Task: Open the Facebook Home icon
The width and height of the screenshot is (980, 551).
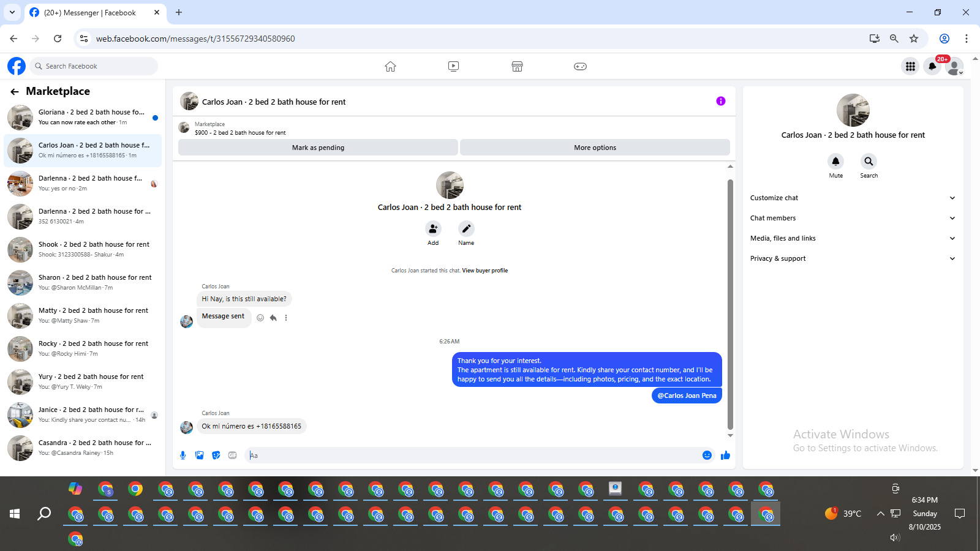Action: coord(390,66)
